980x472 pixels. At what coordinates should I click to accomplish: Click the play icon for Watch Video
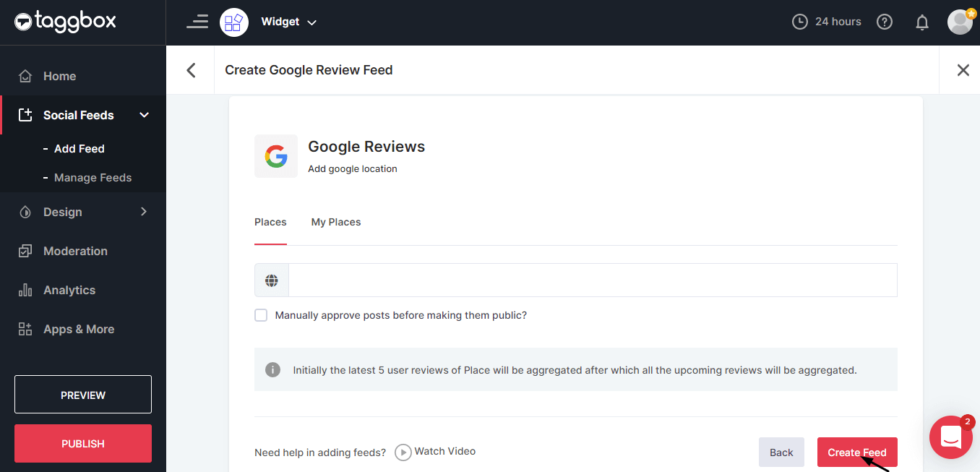[403, 452]
